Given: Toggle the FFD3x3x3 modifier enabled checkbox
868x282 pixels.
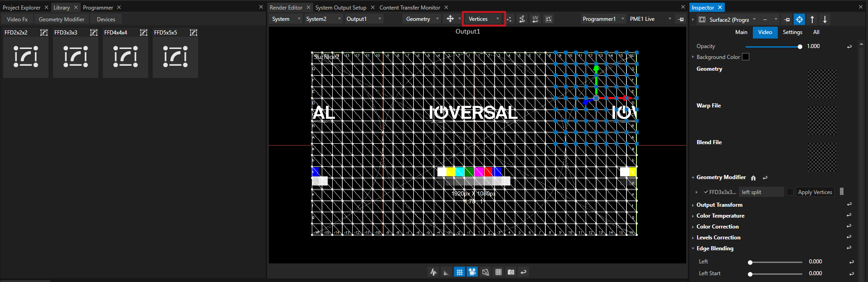Looking at the screenshot, I should pos(706,192).
